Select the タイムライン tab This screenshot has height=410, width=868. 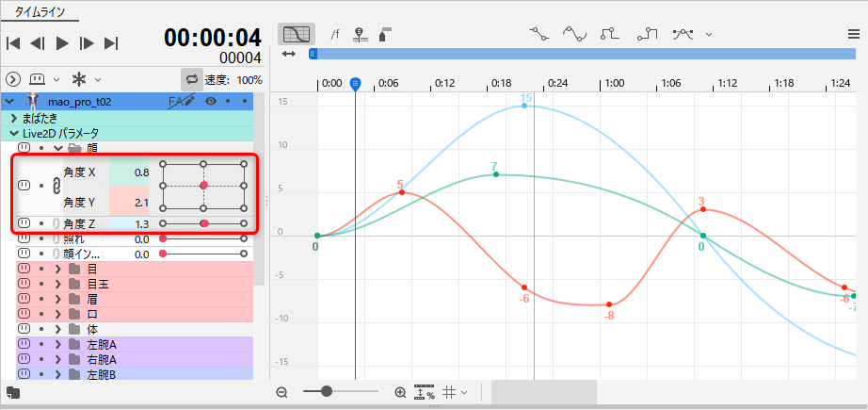click(39, 9)
